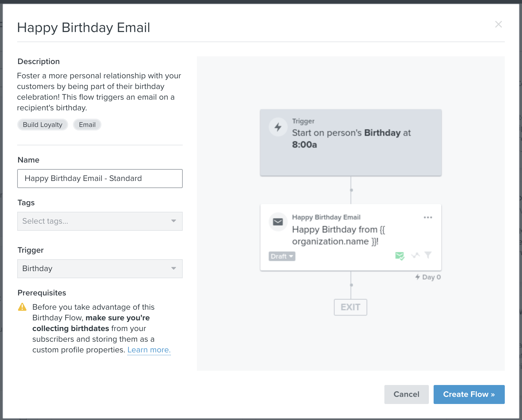Viewport: 522px width, 420px height.
Task: Click the yellow warning triangle icon
Action: click(22, 307)
